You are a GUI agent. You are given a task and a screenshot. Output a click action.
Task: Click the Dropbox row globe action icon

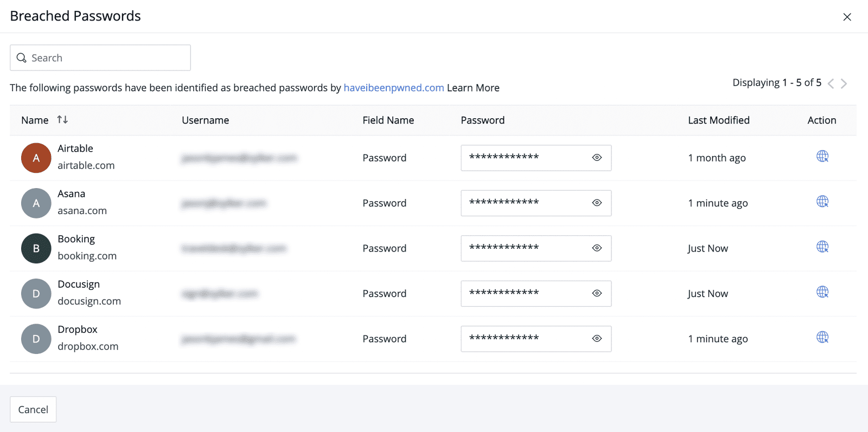click(822, 337)
